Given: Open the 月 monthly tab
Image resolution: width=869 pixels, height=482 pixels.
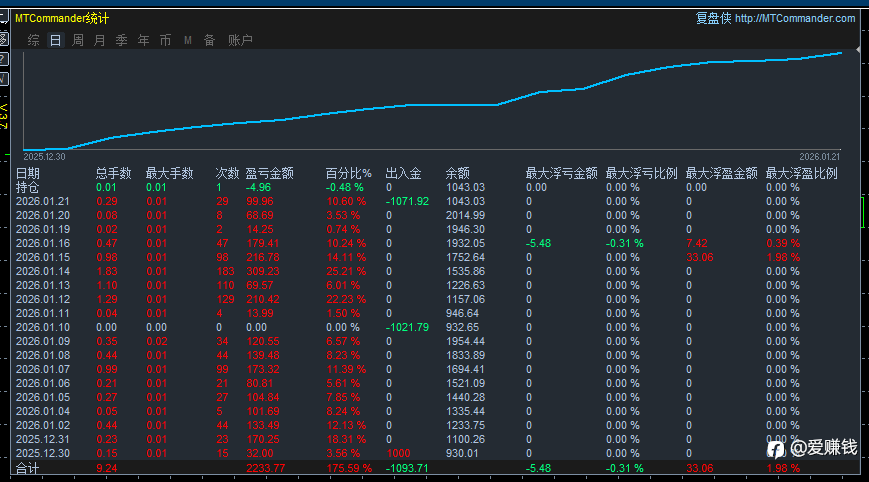Looking at the screenshot, I should point(100,40).
